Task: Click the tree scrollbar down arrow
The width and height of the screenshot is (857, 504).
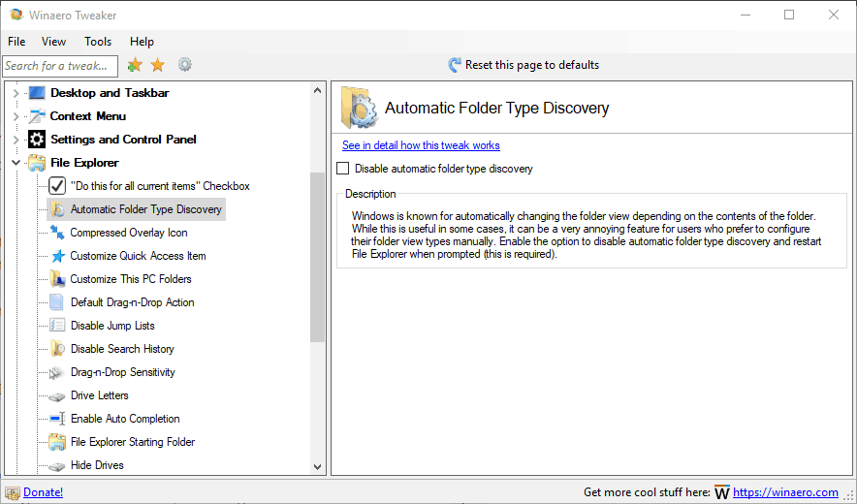Action: point(318,466)
